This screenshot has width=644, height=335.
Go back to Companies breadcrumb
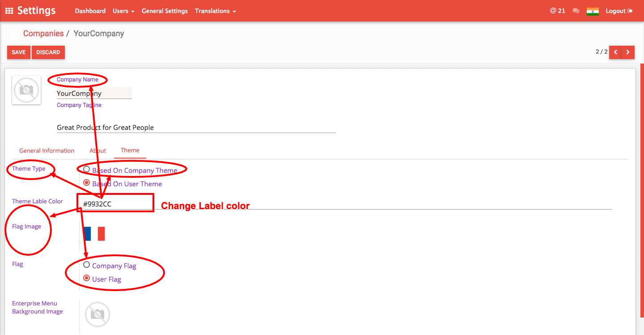43,34
